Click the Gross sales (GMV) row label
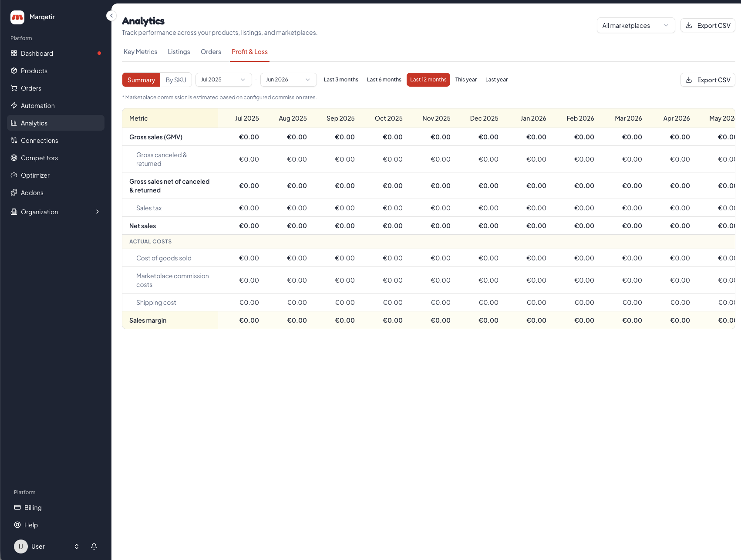 click(x=156, y=137)
